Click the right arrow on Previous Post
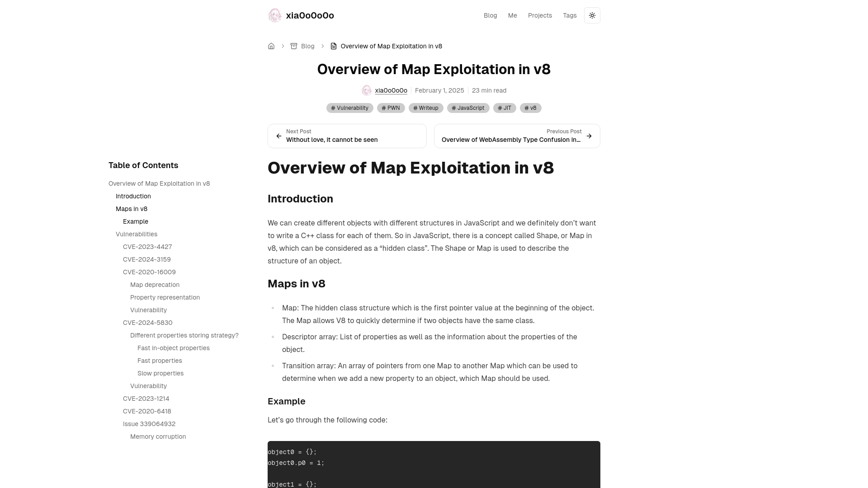This screenshot has height=488, width=868. pyautogui.click(x=589, y=136)
